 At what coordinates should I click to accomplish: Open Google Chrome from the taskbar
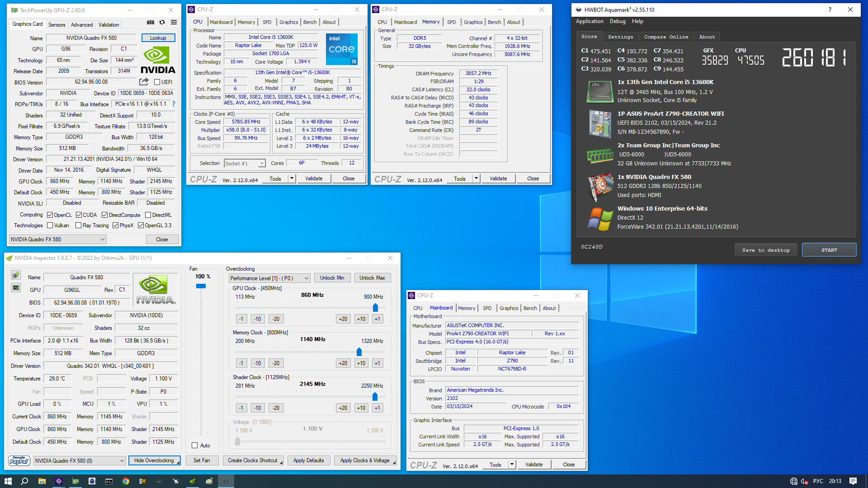(x=126, y=481)
